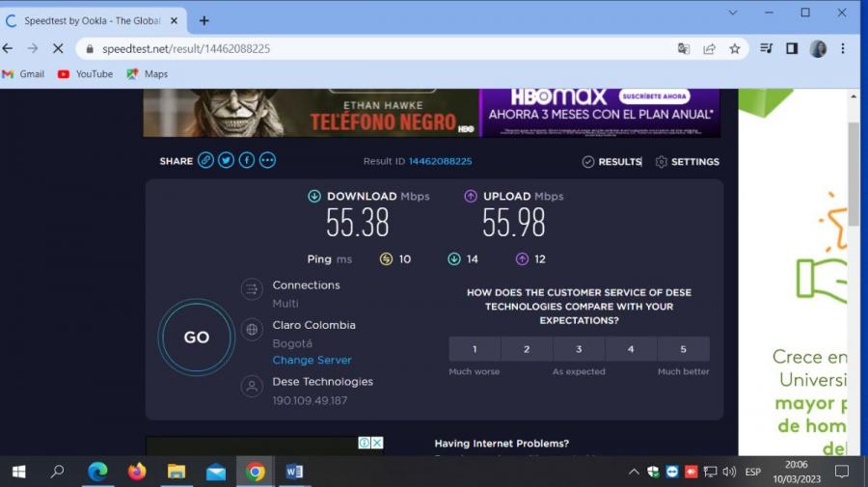Click the address bar URL
This screenshot has height=487, width=868.
pyautogui.click(x=186, y=48)
